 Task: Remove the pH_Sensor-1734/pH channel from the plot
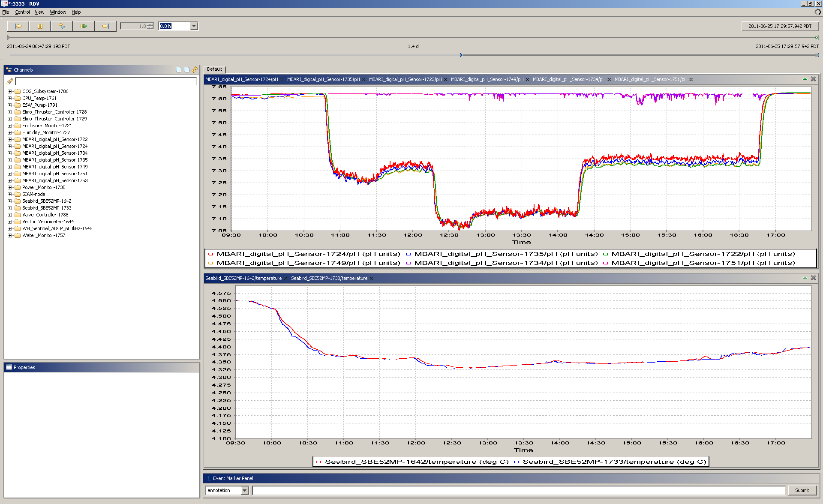point(609,79)
